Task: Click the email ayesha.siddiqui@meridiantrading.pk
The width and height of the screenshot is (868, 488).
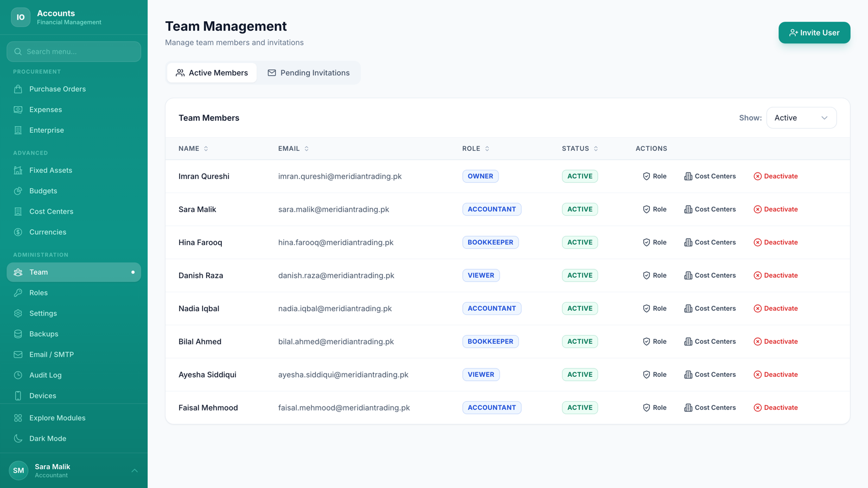Action: (x=343, y=375)
